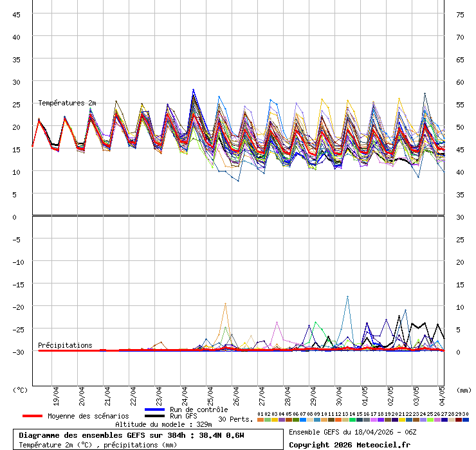Select perturbation 30 color swatch in legend

(465, 420)
